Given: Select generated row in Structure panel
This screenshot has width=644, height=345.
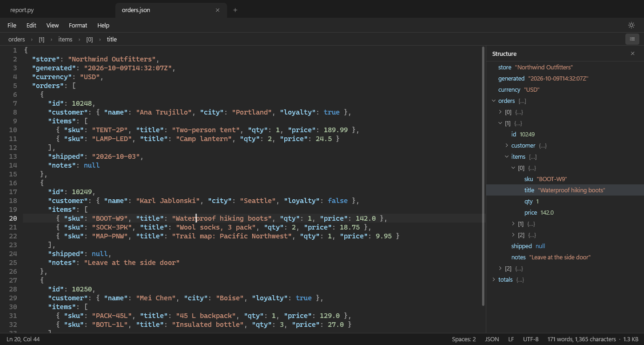Looking at the screenshot, I should pyautogui.click(x=565, y=78).
